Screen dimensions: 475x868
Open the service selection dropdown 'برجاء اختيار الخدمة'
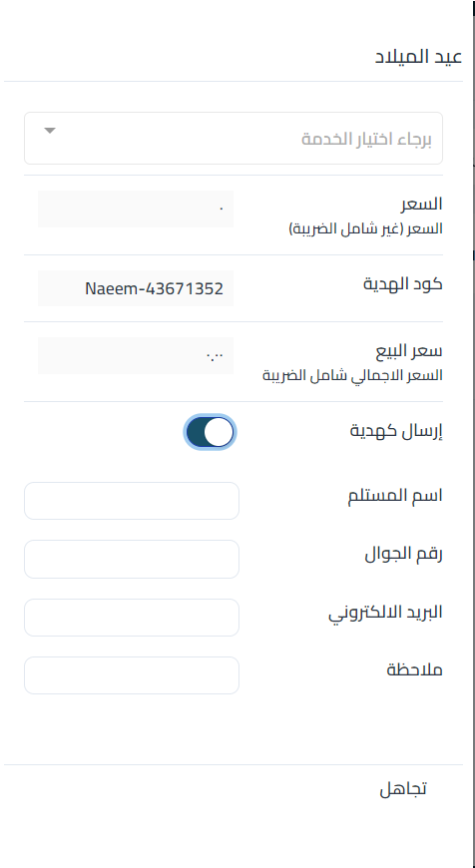[x=234, y=139]
